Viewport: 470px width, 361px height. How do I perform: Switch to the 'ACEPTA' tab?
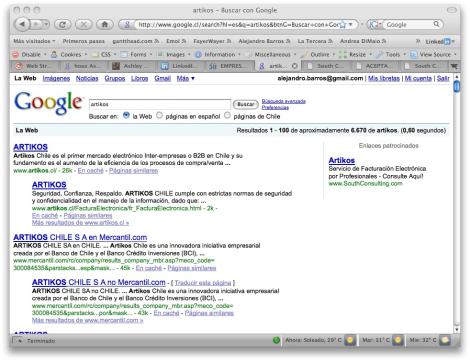click(x=376, y=66)
